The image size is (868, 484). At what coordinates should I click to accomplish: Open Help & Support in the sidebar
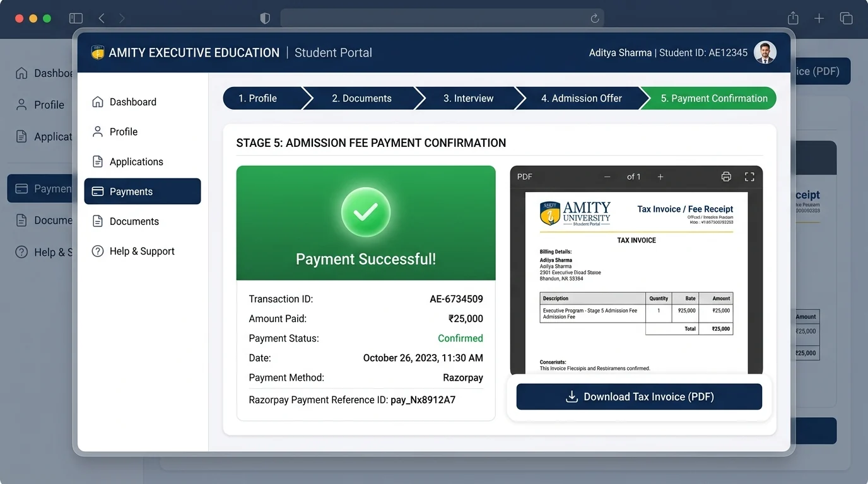point(142,251)
